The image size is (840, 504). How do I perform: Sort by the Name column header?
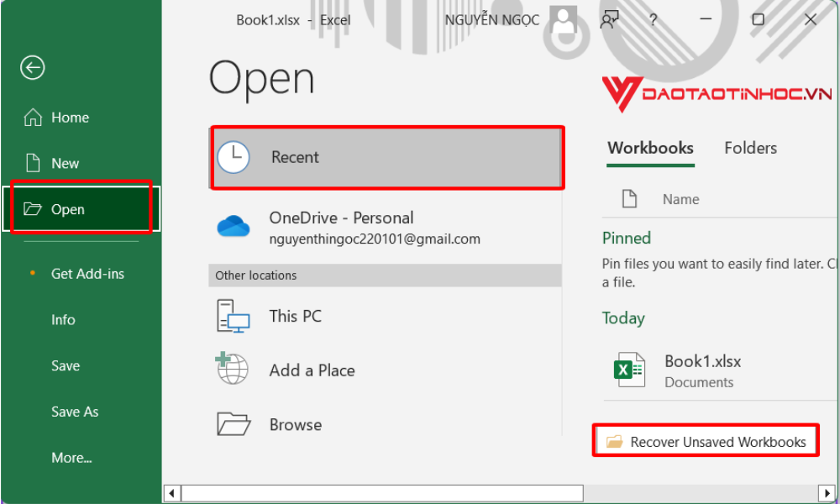coord(681,199)
